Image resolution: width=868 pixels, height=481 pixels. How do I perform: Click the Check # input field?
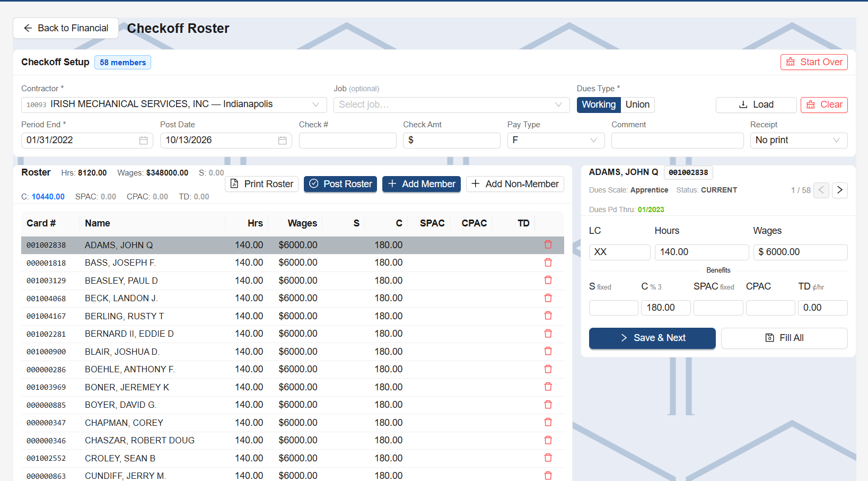(347, 141)
